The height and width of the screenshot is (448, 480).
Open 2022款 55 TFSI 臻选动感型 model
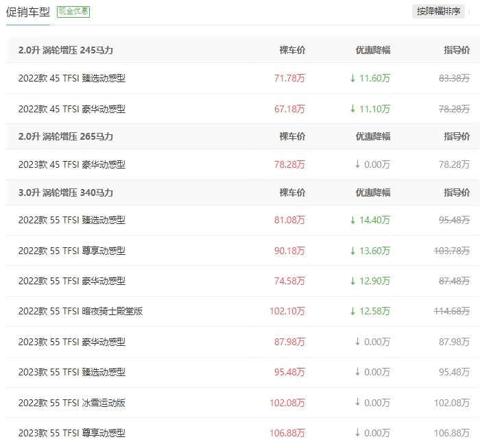click(x=72, y=220)
